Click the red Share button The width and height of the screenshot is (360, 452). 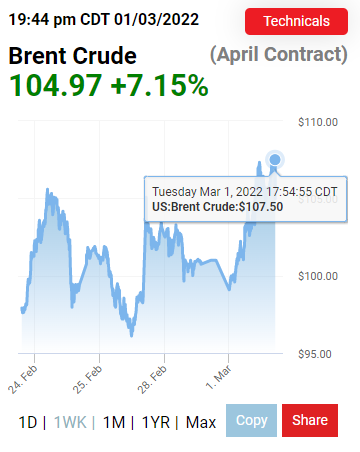[x=310, y=421]
